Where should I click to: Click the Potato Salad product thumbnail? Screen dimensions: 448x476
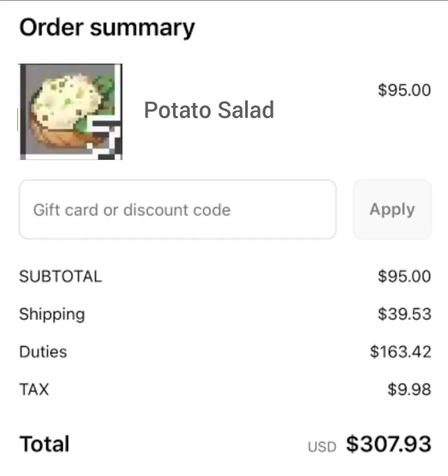70,112
